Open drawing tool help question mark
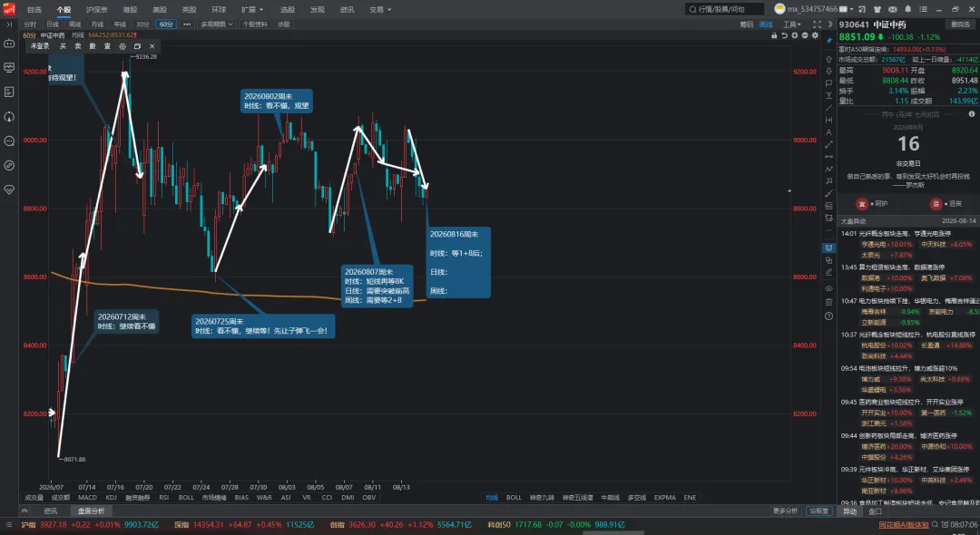This screenshot has height=535, width=980. click(828, 316)
